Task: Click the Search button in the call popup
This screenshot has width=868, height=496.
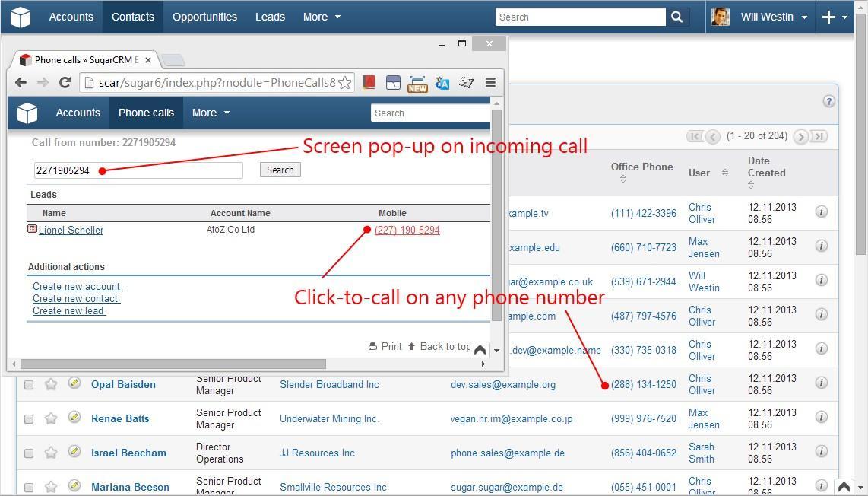Action: point(280,170)
